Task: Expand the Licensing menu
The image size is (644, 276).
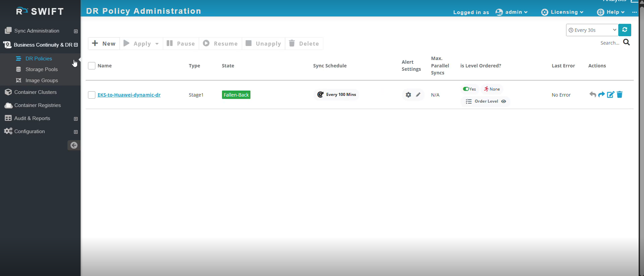Action: (562, 12)
